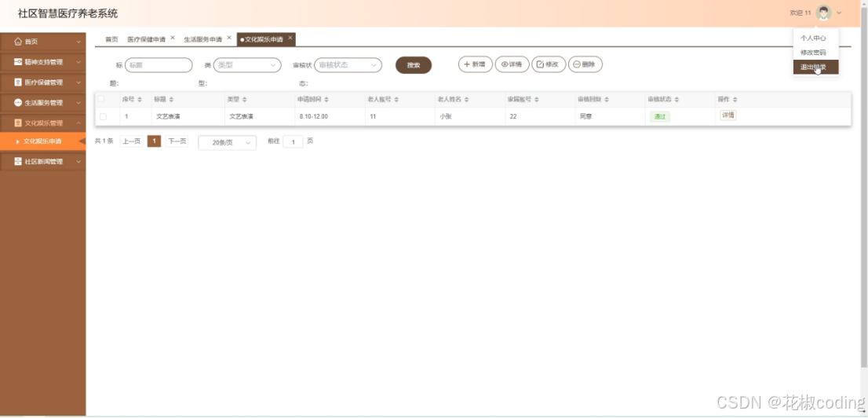
Task: Click the user avatar in header
Action: click(824, 13)
